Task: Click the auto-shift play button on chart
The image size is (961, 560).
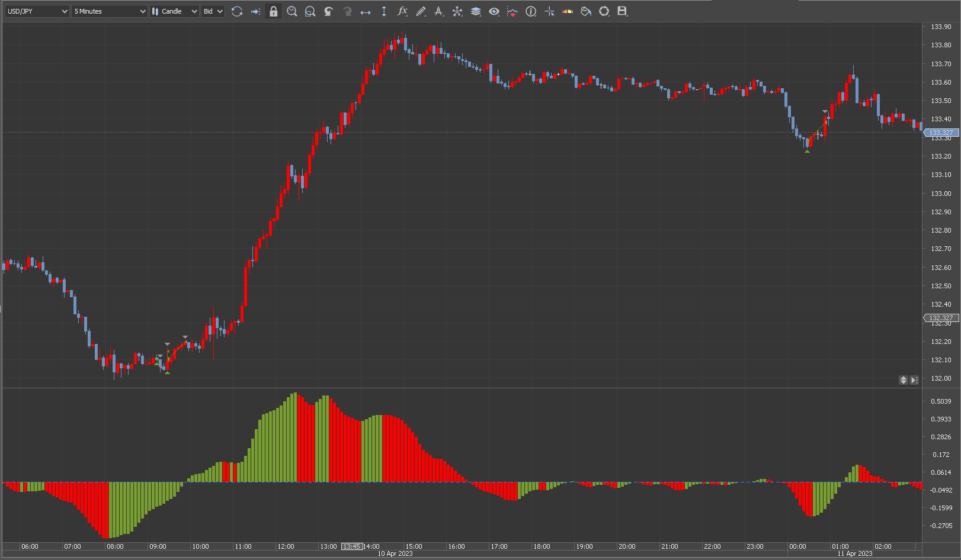Action: tap(914, 380)
